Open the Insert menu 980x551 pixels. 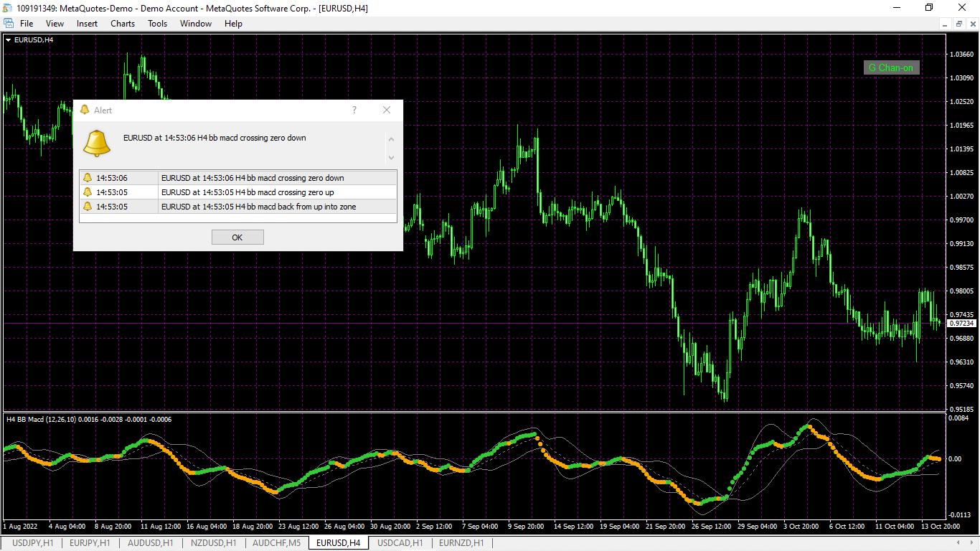pos(88,24)
